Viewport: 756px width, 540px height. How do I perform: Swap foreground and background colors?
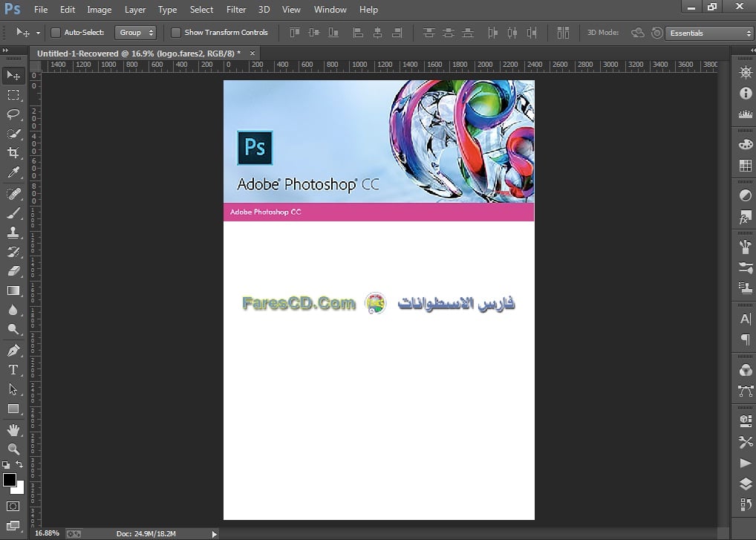19,465
